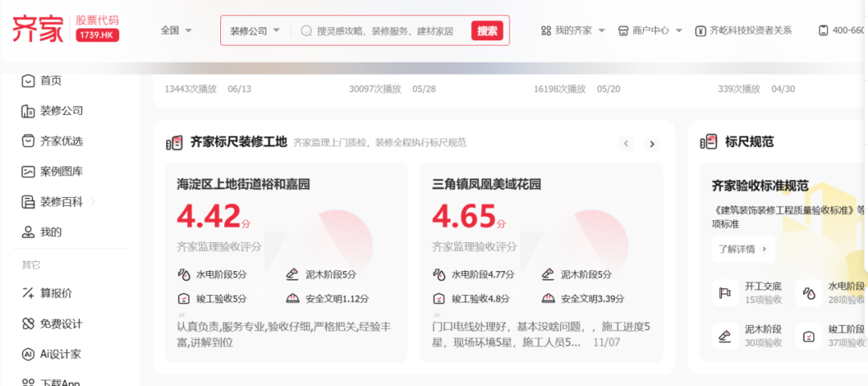868x386 pixels.
Task: Click next arrow in 齐家标尺装修工地 carousel
Action: point(652,144)
